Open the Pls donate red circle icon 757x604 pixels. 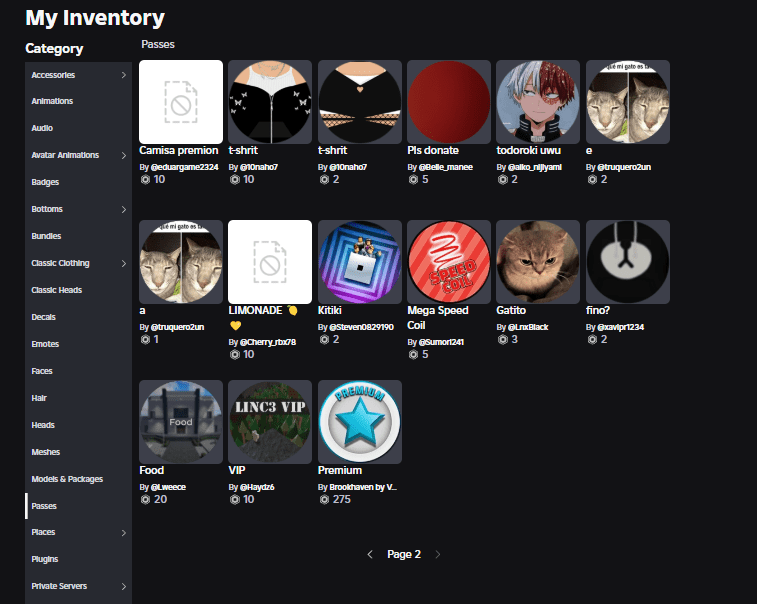coord(448,102)
